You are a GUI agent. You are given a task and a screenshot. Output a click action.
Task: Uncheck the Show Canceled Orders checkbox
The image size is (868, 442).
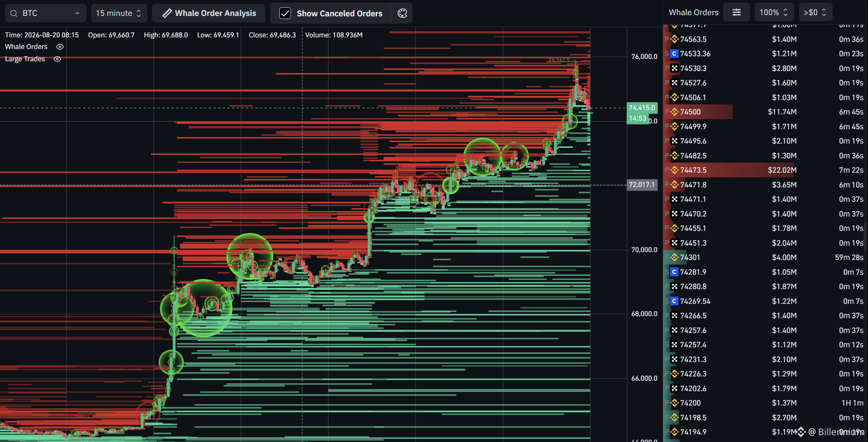click(x=285, y=13)
